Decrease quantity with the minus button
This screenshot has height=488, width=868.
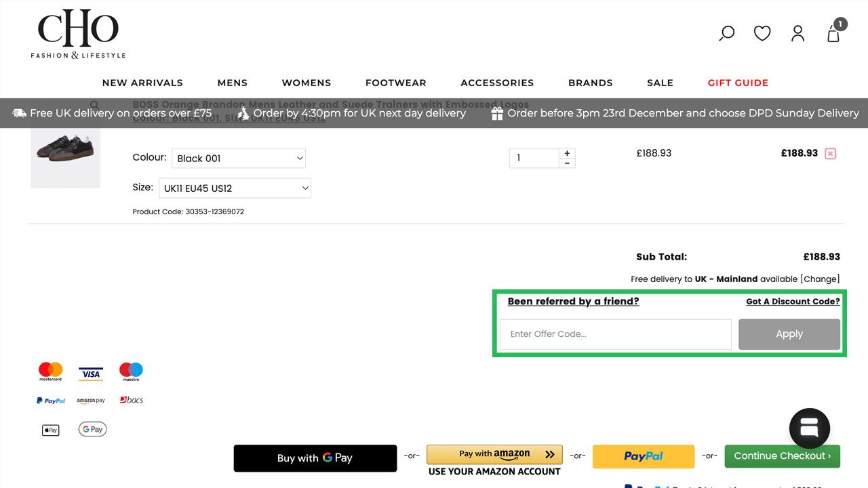click(x=567, y=163)
